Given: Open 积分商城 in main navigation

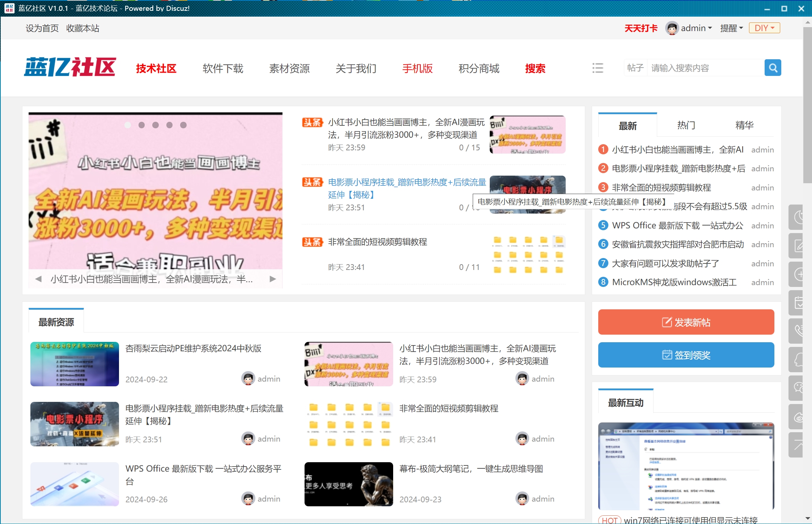Looking at the screenshot, I should pos(479,68).
